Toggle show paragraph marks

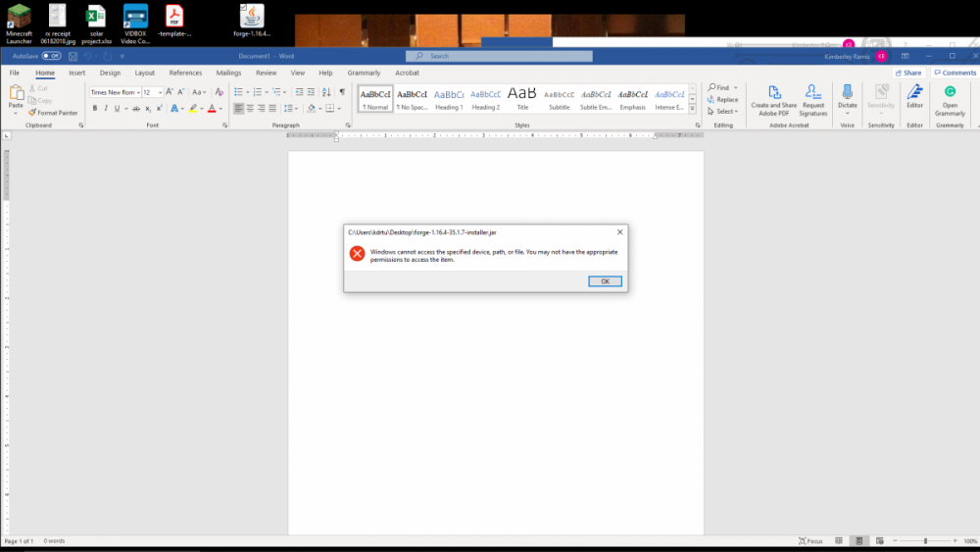[x=342, y=92]
